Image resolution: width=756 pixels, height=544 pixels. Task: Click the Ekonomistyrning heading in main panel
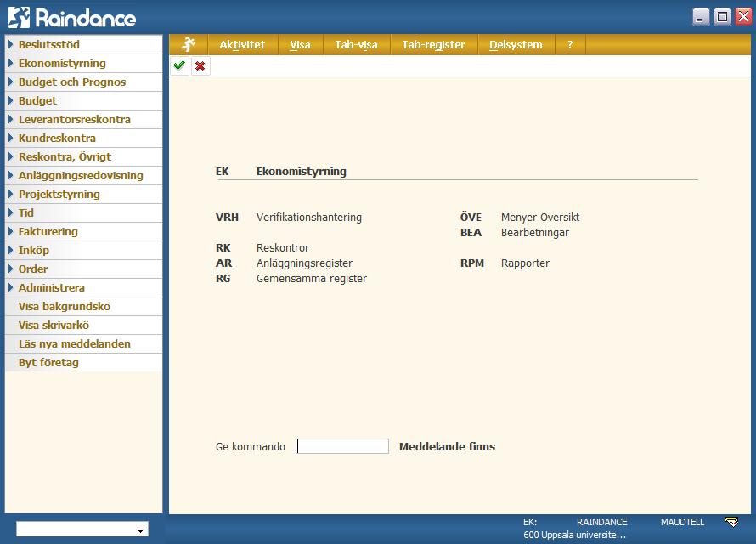pos(302,171)
